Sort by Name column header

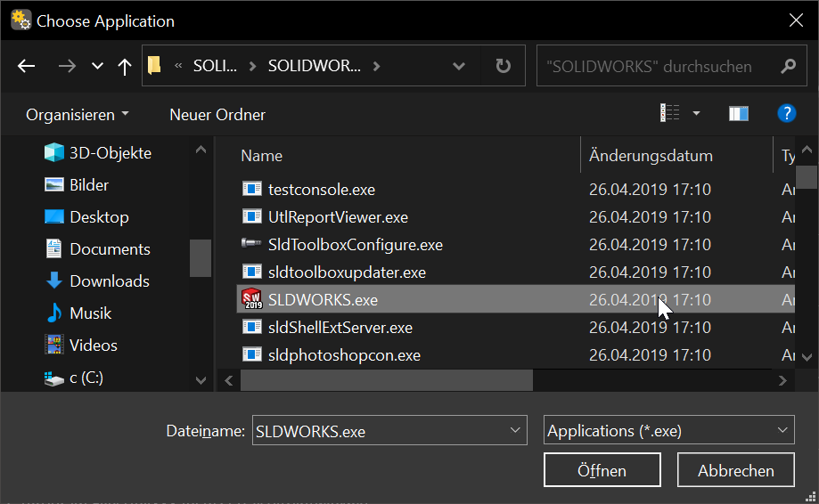[x=261, y=156]
